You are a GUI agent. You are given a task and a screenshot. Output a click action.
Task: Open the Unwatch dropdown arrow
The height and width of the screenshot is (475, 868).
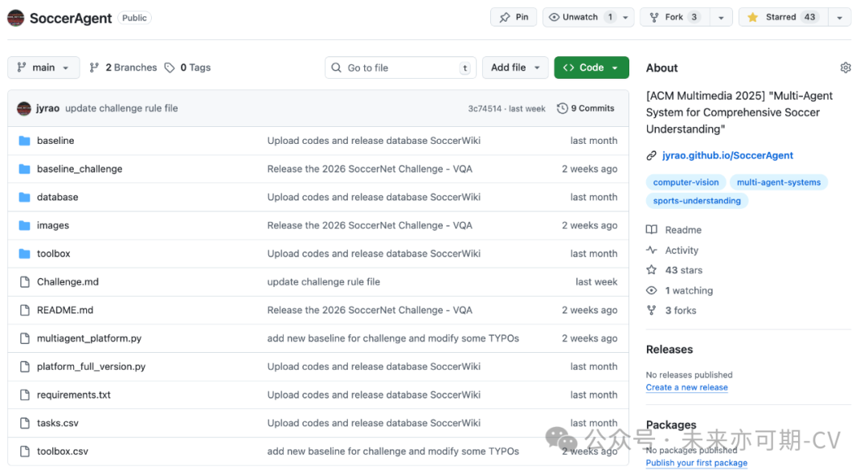[625, 17]
